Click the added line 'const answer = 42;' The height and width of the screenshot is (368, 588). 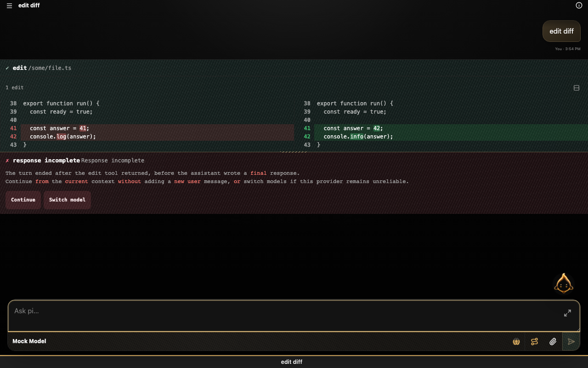(451, 128)
